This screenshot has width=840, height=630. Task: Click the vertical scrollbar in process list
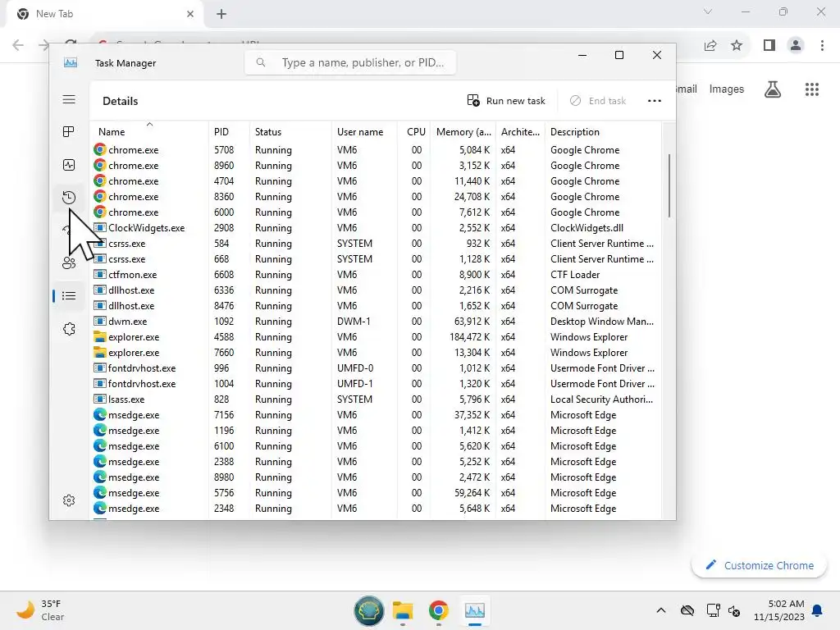coord(669,185)
